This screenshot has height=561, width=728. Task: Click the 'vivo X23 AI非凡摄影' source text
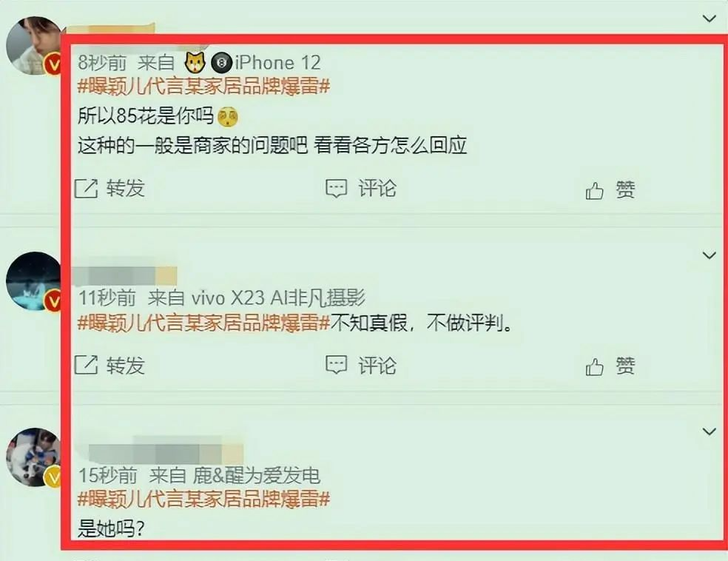(278, 298)
